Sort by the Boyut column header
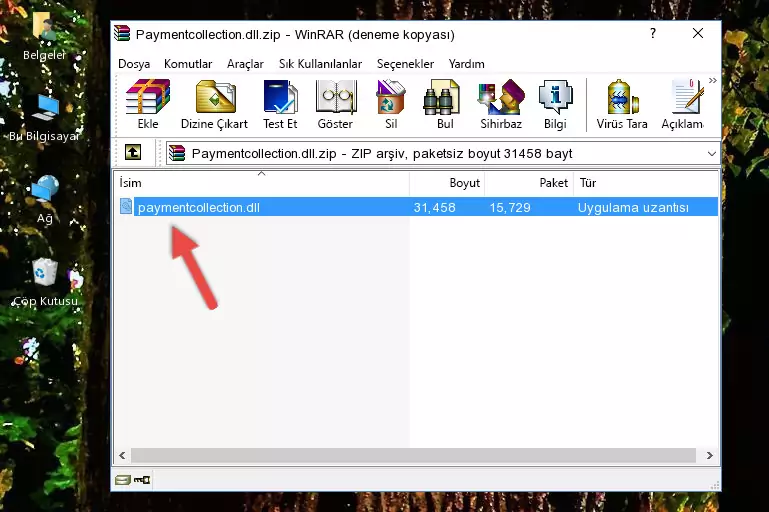The image size is (769, 512). [x=447, y=183]
